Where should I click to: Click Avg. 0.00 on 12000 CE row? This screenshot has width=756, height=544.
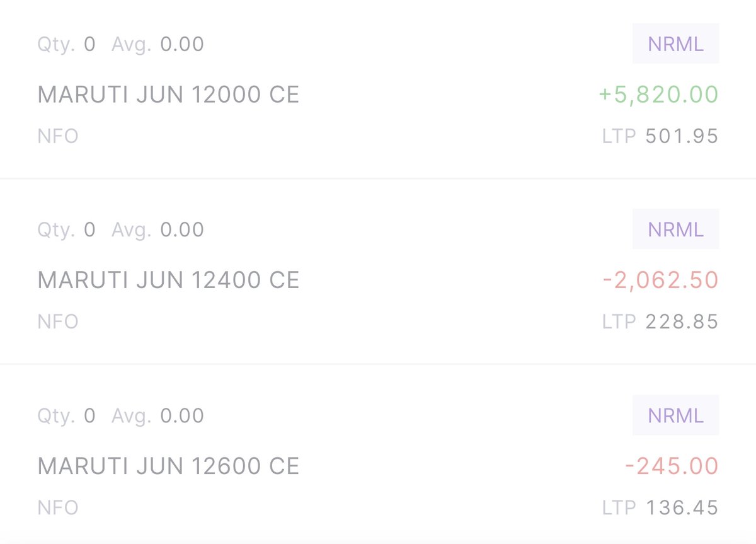(158, 45)
